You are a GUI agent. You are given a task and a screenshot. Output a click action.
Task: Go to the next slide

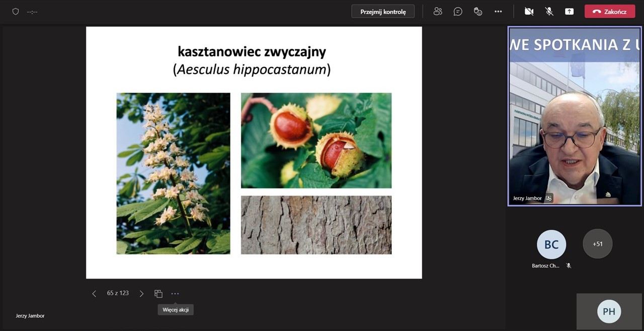tap(141, 294)
